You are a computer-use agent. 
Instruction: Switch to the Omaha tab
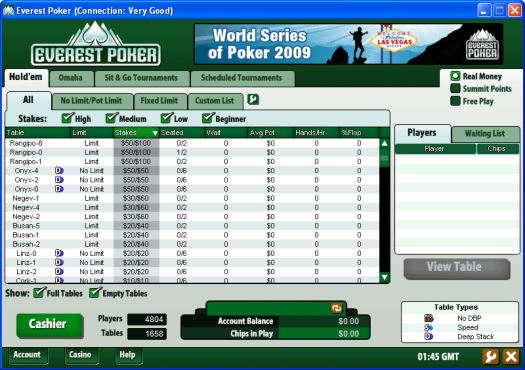71,78
